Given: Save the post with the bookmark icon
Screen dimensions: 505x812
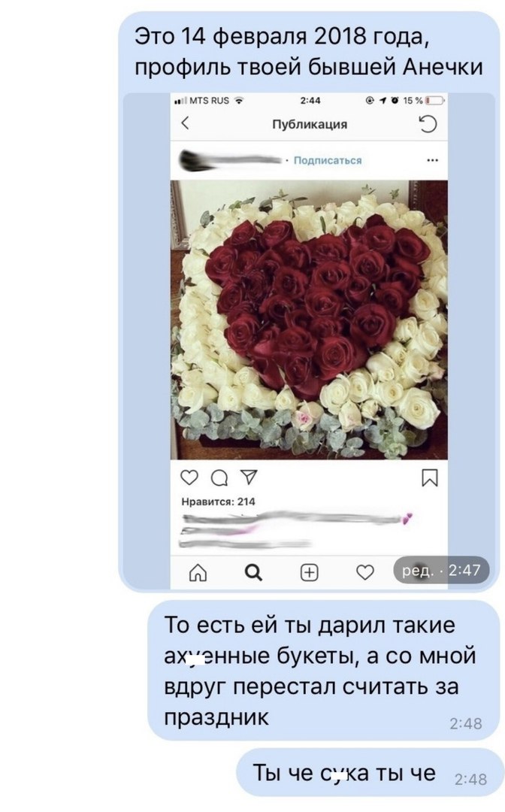Looking at the screenshot, I should [429, 477].
